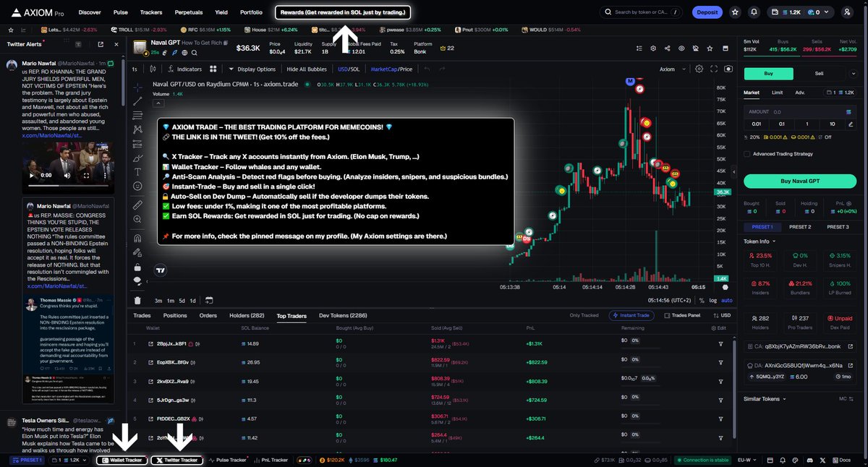The image size is (868, 467).
Task: Open Wallet Tracker in bottom bar
Action: click(122, 460)
